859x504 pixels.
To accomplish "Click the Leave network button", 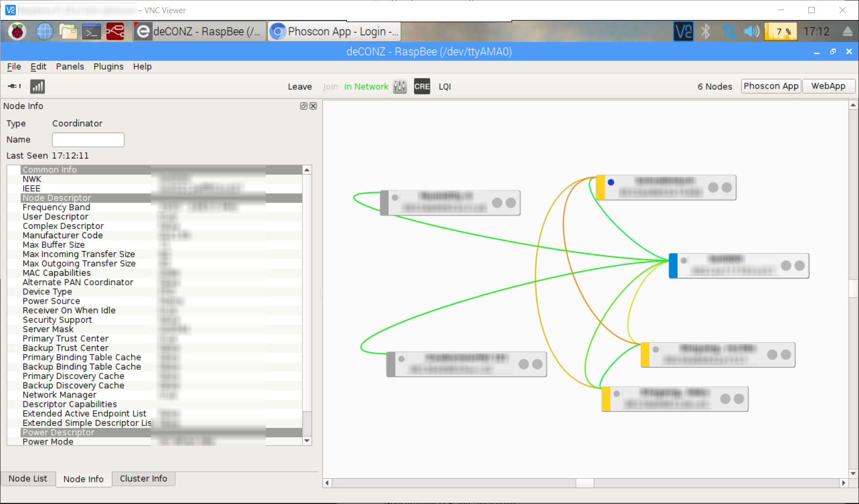I will [x=300, y=86].
